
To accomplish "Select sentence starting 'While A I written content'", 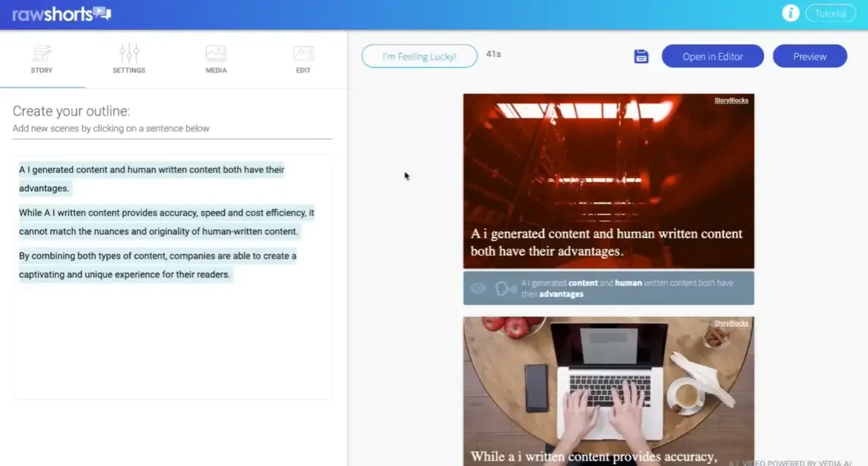I will pos(166,222).
